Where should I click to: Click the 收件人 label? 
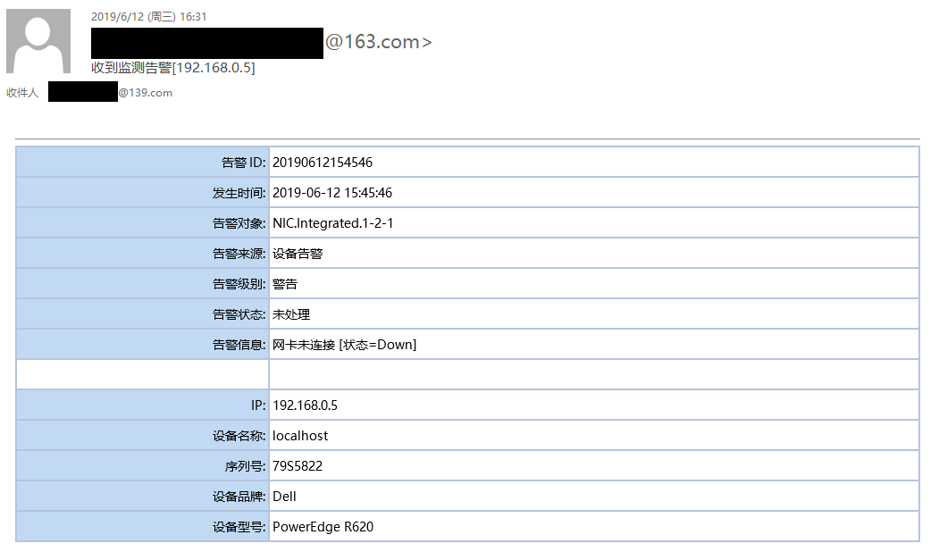click(22, 92)
